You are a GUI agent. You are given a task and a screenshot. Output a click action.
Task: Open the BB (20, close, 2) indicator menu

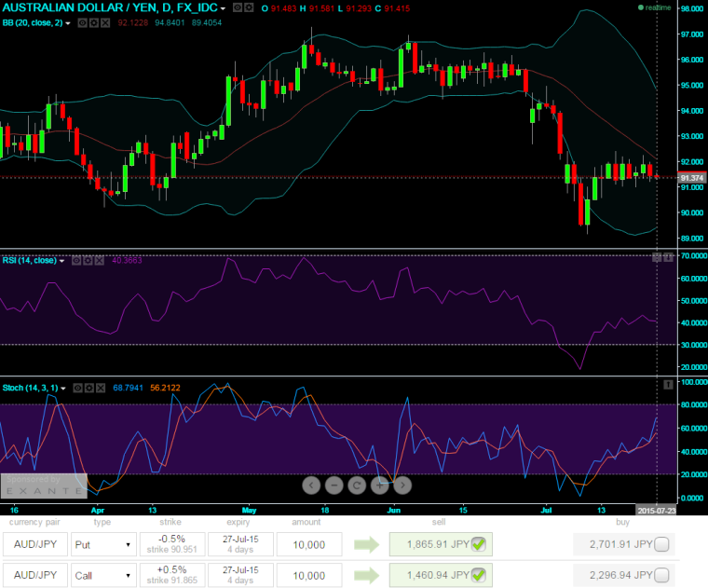click(68, 22)
